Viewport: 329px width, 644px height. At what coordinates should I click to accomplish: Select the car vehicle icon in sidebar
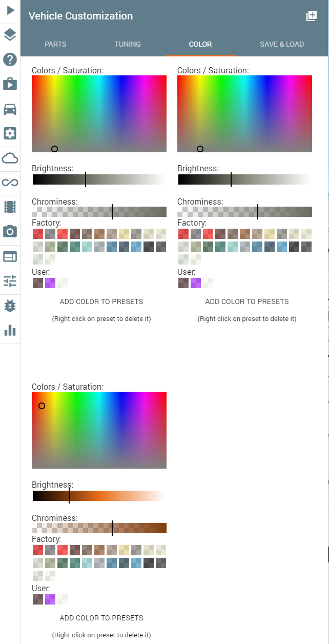(10, 109)
